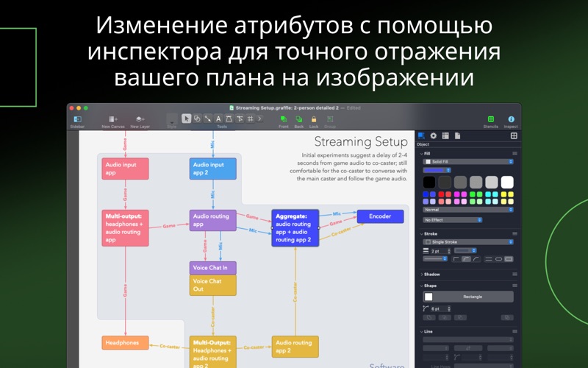Toggle the Sidebar toolbar button
Viewport: 588px width, 368px height.
(x=77, y=121)
